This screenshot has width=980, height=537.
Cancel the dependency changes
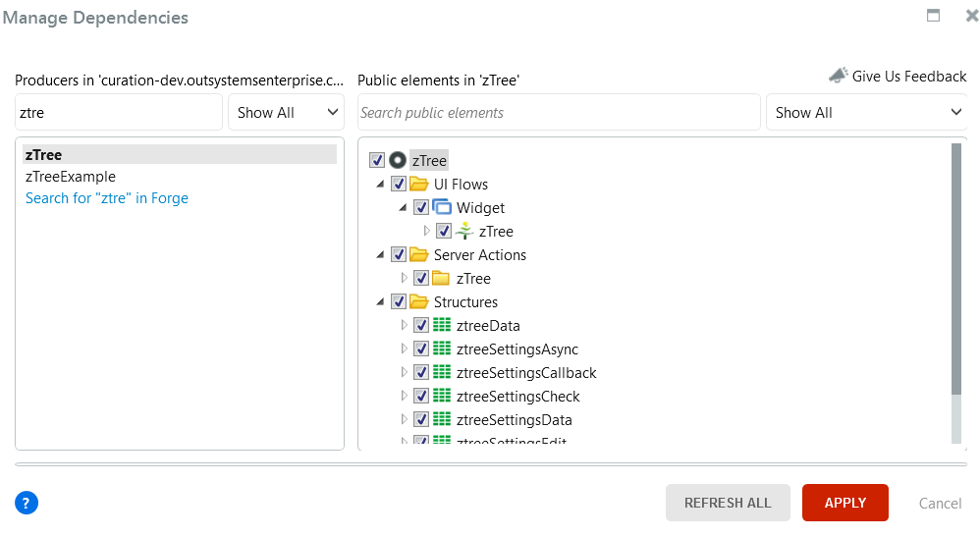[x=940, y=504]
